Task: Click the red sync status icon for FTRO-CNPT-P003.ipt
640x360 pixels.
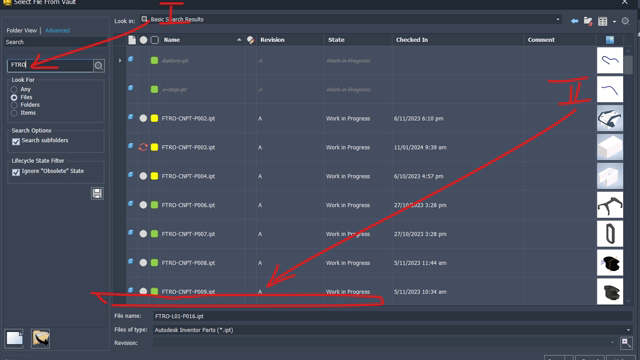Action: pos(143,147)
